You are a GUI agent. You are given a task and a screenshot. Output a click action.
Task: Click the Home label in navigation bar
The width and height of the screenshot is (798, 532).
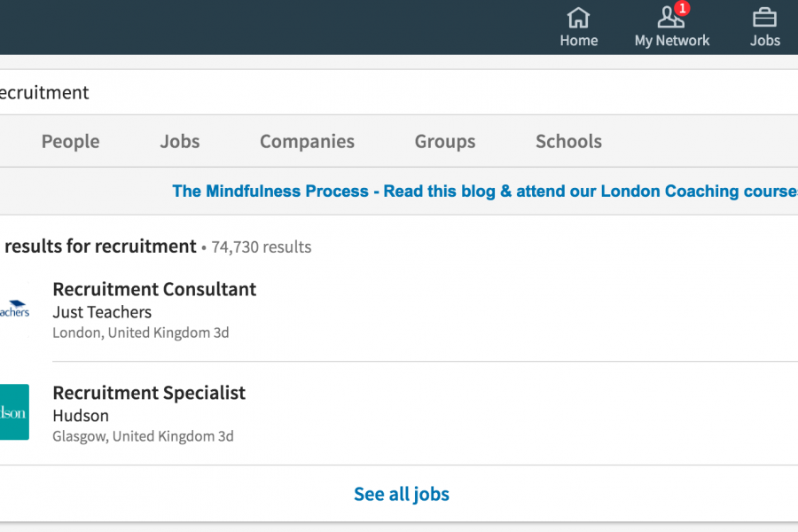coord(579,40)
